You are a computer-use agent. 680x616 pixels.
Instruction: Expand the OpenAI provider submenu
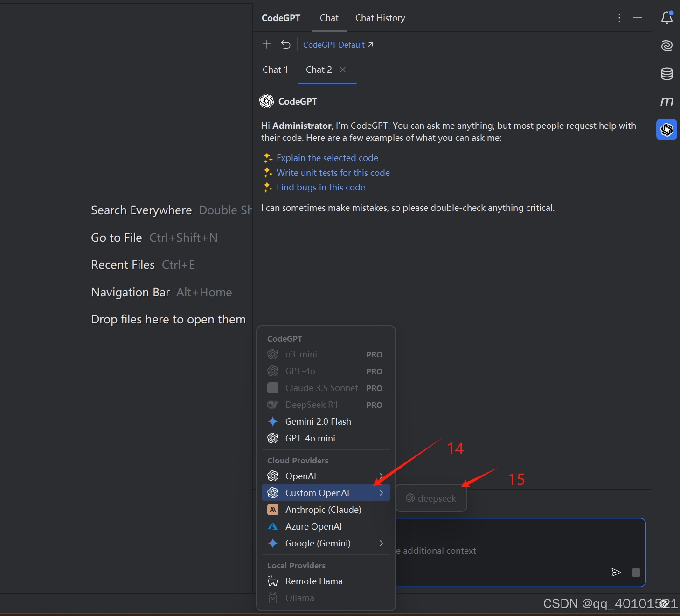click(326, 476)
